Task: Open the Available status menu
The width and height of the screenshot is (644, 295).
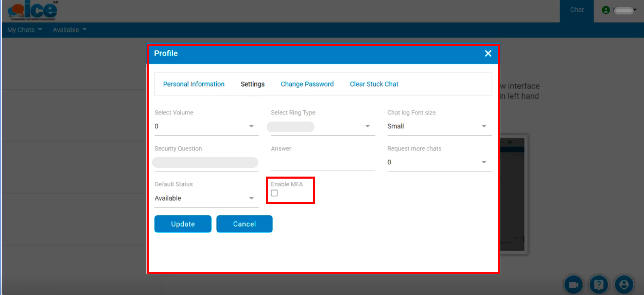Action: [x=69, y=30]
